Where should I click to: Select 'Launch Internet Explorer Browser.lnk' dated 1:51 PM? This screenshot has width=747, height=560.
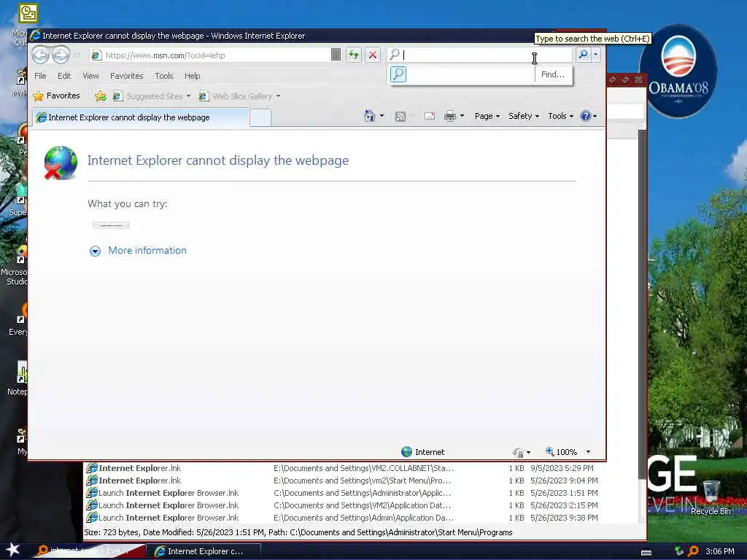pos(341,493)
